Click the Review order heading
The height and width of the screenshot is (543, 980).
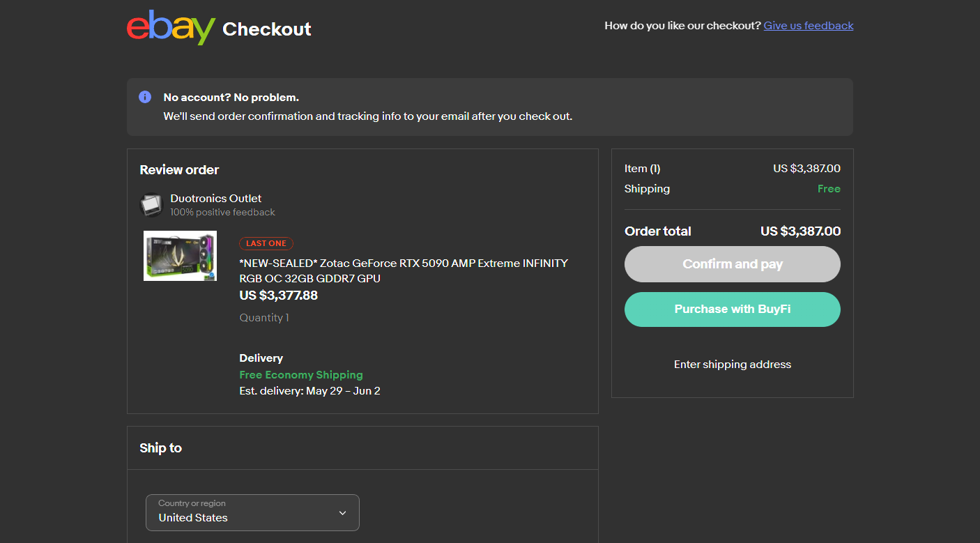180,170
